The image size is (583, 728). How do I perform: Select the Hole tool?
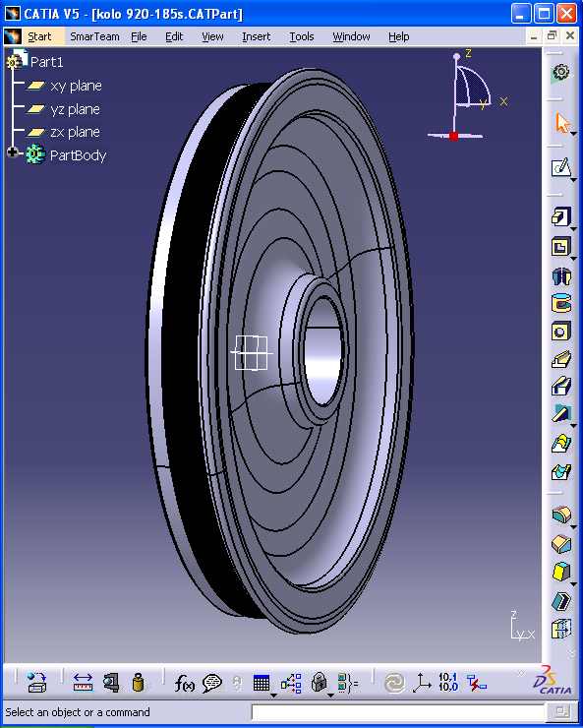pyautogui.click(x=560, y=332)
